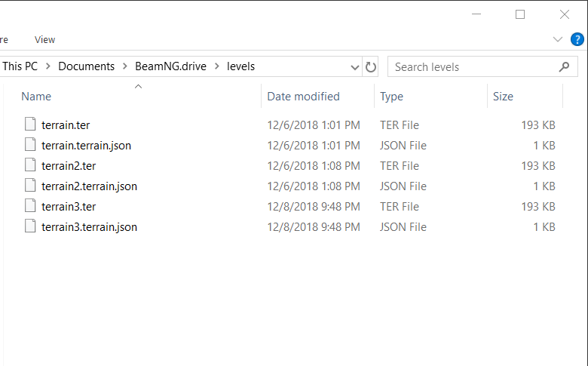This screenshot has width=588, height=366.
Task: Select the terrain2.ter file icon
Action: click(x=30, y=165)
